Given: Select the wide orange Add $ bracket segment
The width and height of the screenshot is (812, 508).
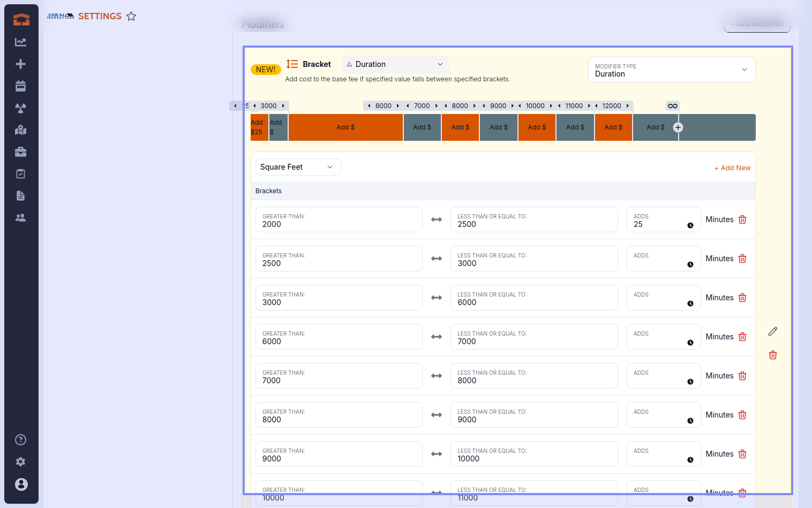Looking at the screenshot, I should click(345, 127).
